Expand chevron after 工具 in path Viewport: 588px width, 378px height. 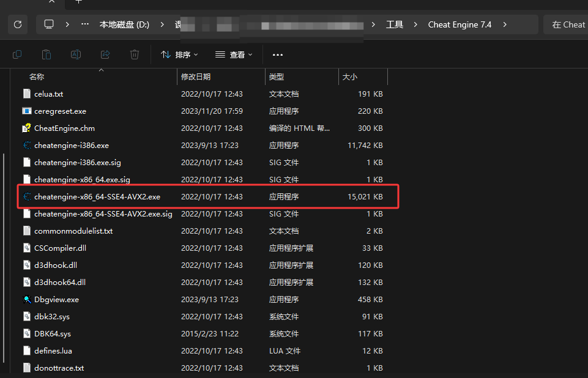click(x=415, y=24)
